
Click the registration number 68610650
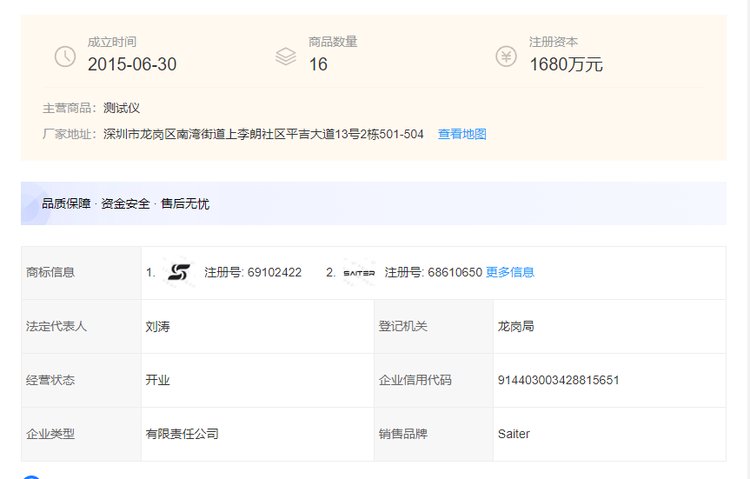[x=455, y=272]
